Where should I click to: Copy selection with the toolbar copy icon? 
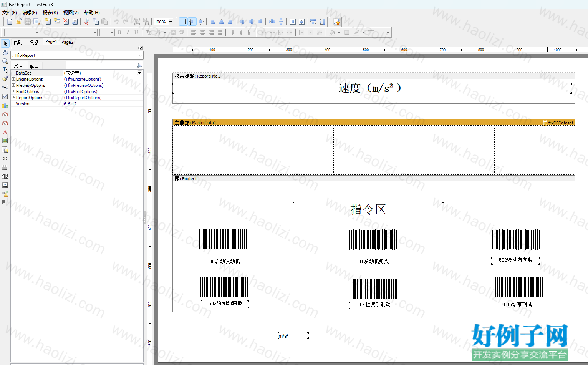point(96,22)
